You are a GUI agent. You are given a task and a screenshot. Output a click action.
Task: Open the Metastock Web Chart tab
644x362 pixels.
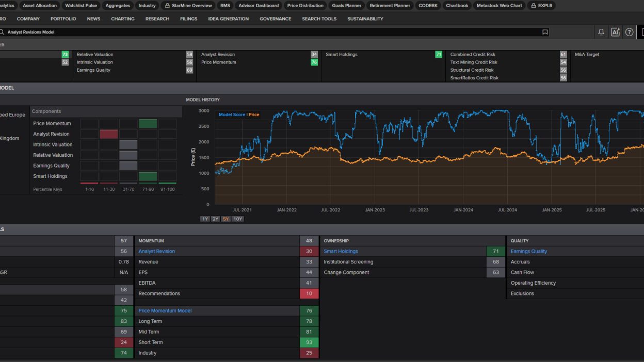[x=499, y=6]
